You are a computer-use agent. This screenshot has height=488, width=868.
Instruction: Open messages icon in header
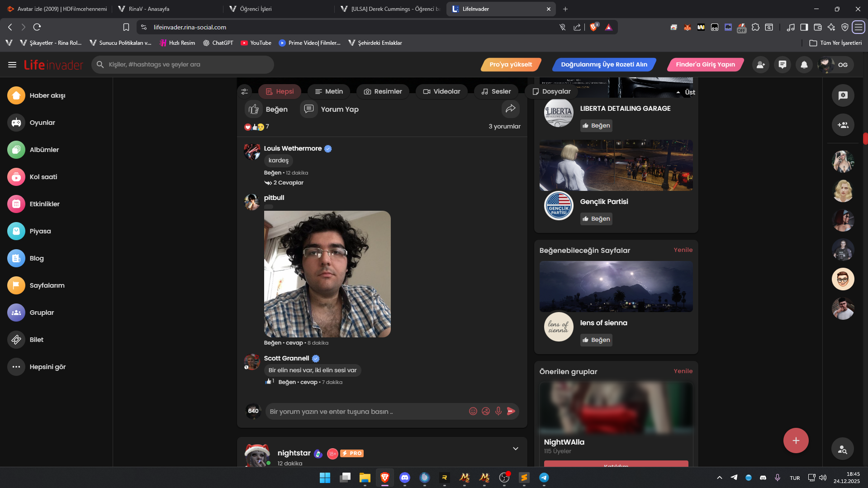coord(783,65)
